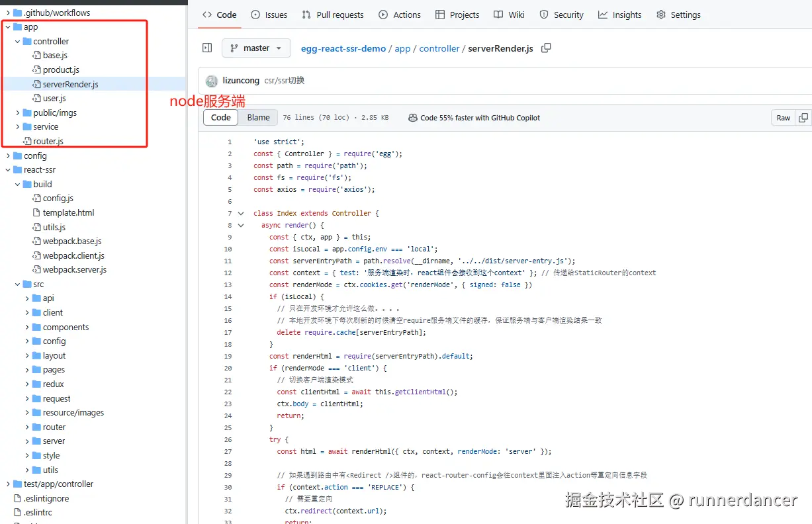Open the app breadcrumb link

[402, 48]
